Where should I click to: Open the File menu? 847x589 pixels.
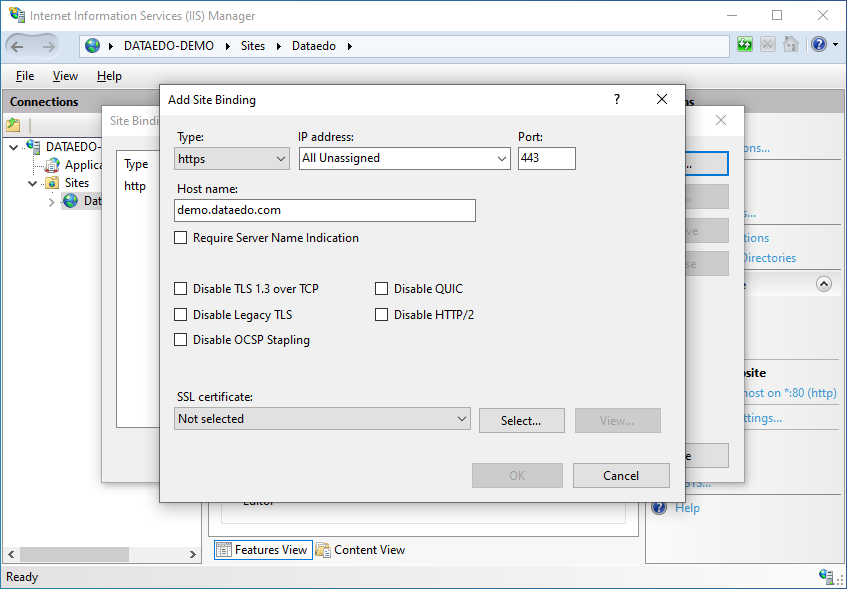pyautogui.click(x=25, y=76)
